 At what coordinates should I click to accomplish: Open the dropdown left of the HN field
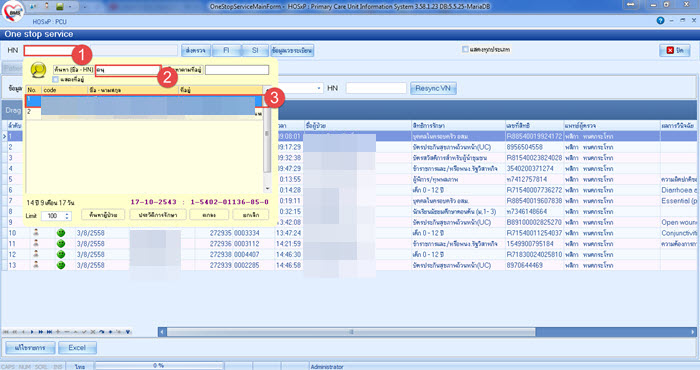[x=319, y=88]
